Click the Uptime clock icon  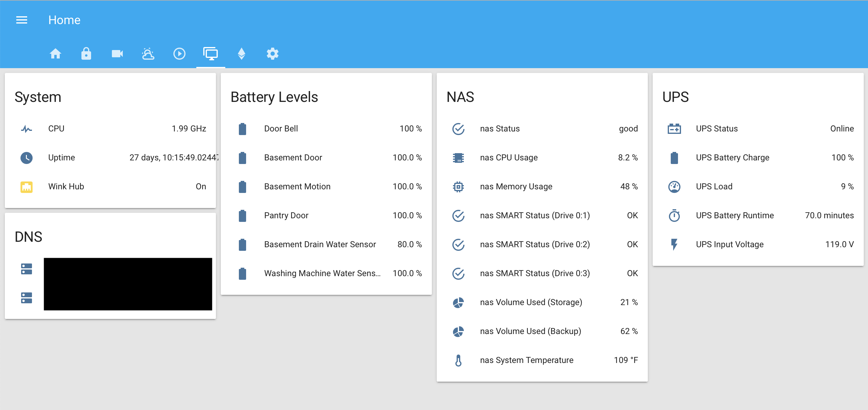click(27, 158)
